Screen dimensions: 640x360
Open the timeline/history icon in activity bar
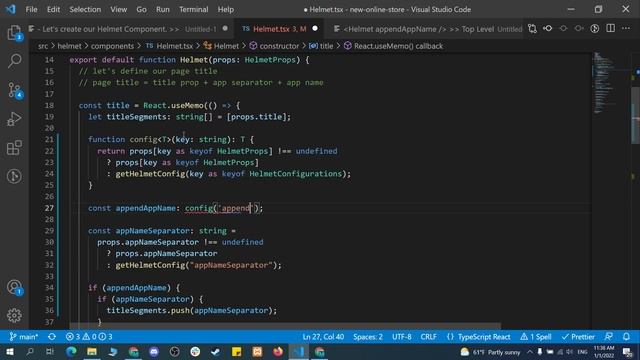[x=14, y=176]
